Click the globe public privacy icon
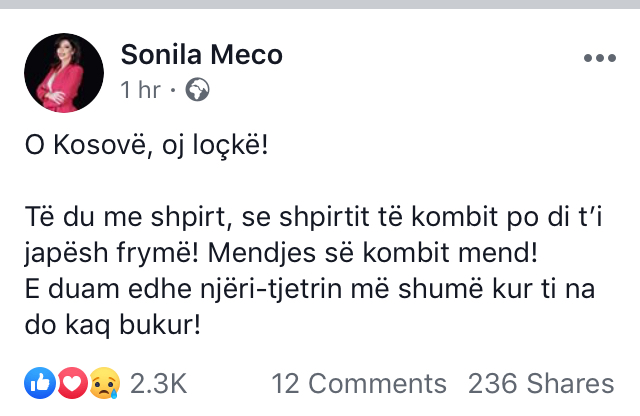This screenshot has width=640, height=416. (x=198, y=90)
